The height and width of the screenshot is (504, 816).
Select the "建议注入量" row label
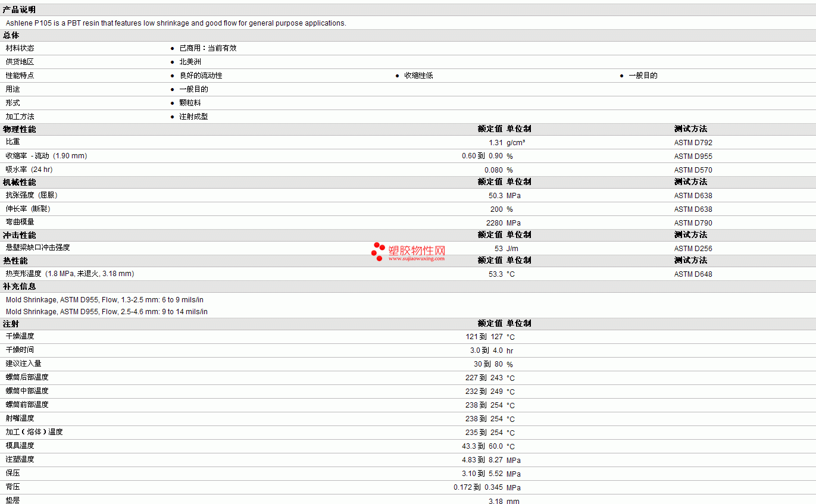[24, 364]
